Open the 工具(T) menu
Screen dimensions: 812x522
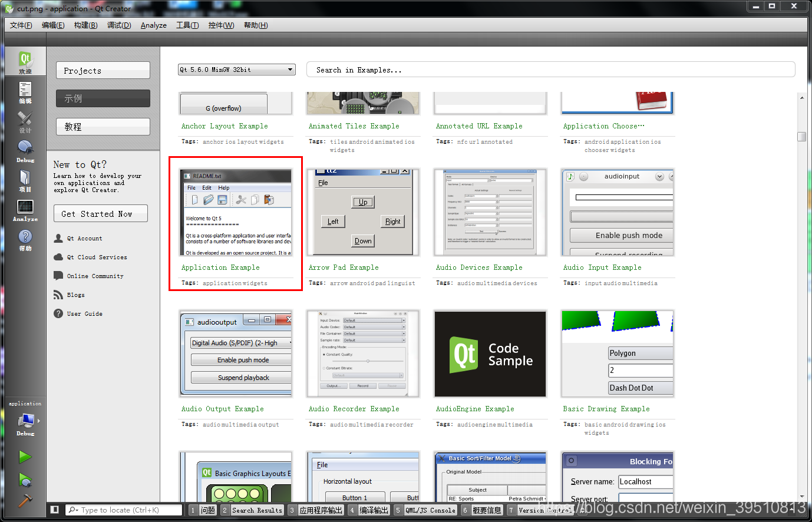(x=187, y=25)
